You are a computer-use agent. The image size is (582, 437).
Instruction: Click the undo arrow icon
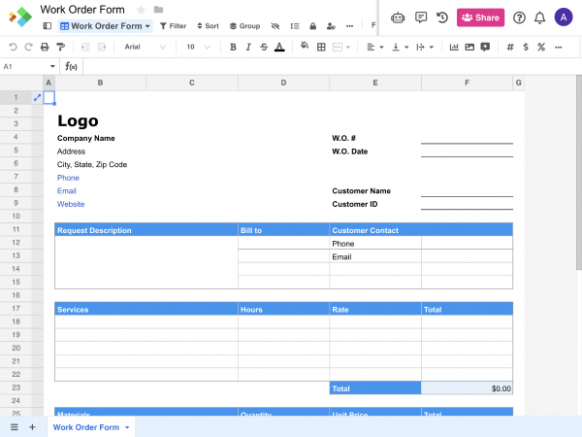click(13, 47)
